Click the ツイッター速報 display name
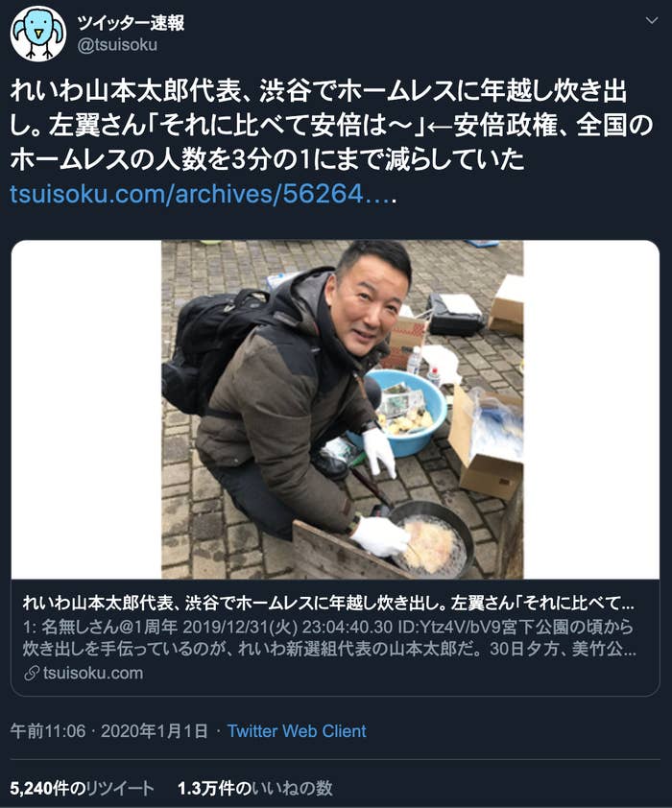The image size is (672, 808). [131, 22]
